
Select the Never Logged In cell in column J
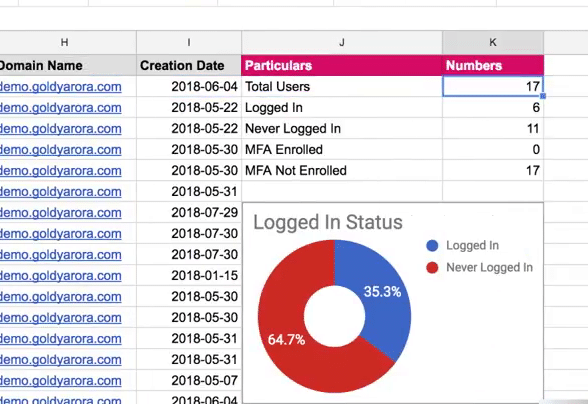(342, 129)
